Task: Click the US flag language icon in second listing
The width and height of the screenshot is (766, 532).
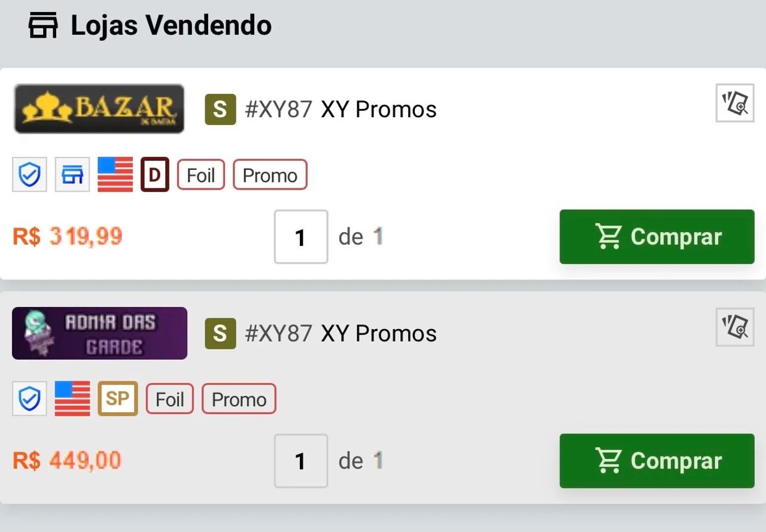Action: pyautogui.click(x=72, y=399)
